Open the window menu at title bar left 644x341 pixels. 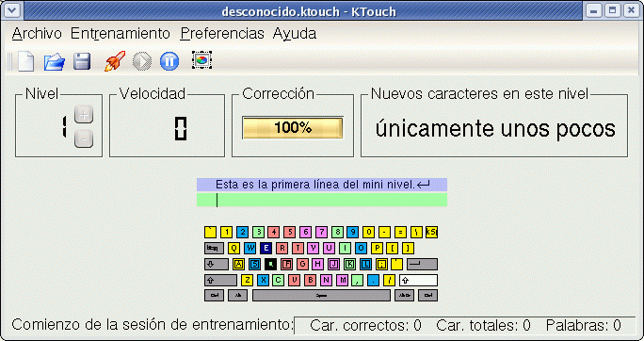(x=11, y=10)
